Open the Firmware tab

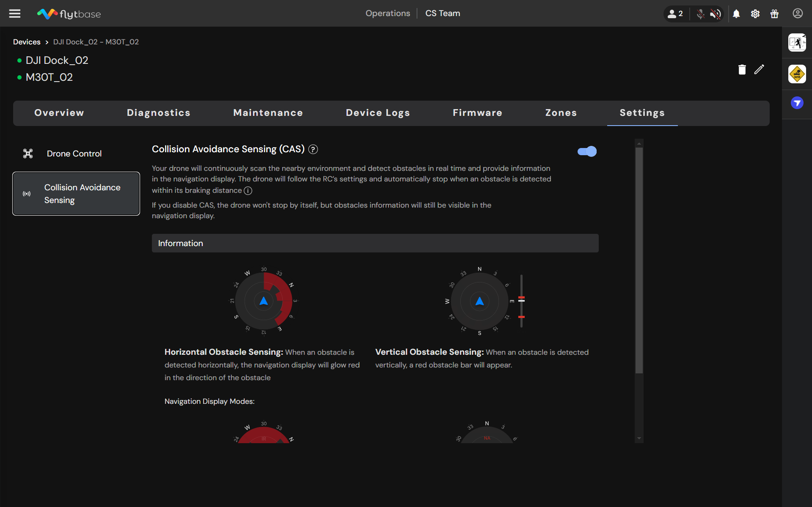477,113
